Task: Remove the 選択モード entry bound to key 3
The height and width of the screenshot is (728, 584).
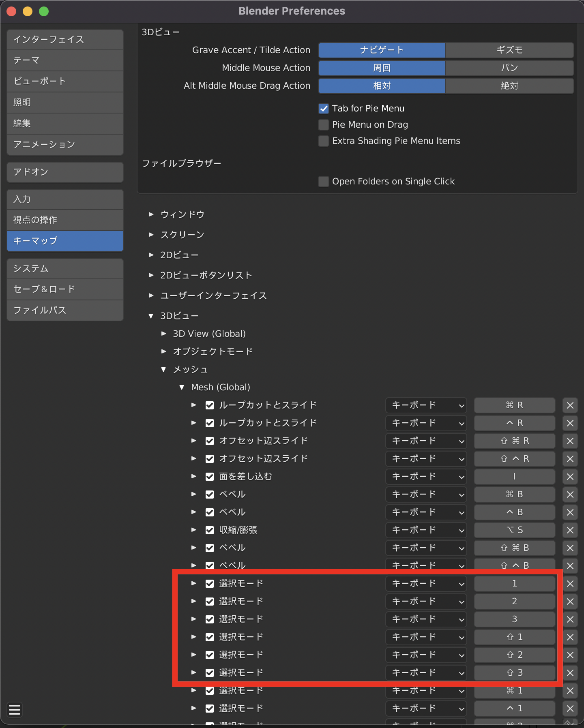Action: click(x=570, y=619)
